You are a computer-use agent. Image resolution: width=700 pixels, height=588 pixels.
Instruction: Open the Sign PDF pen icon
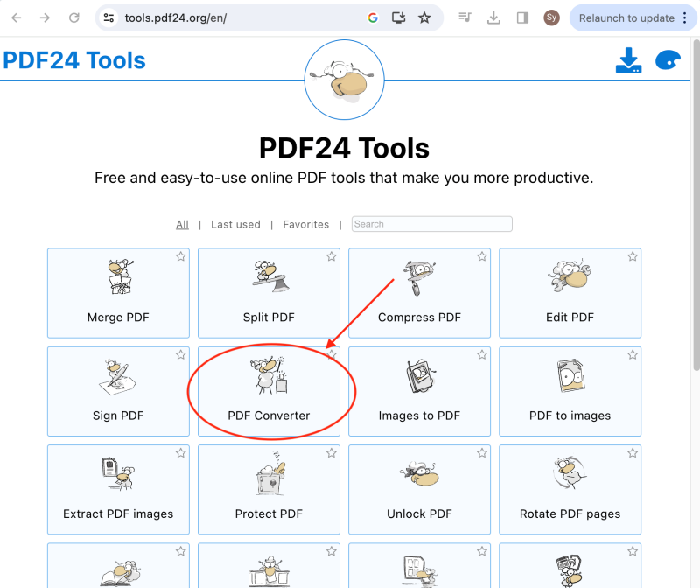[x=117, y=377]
